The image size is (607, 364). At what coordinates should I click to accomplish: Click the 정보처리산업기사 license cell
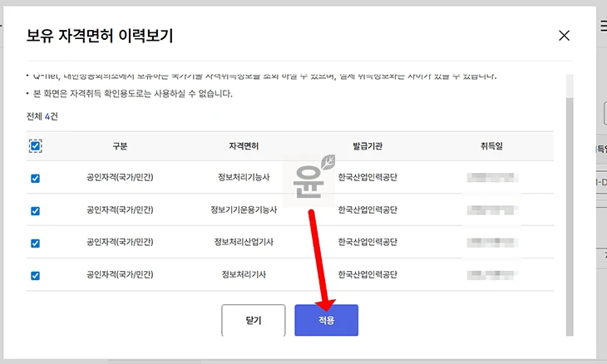[x=244, y=242]
